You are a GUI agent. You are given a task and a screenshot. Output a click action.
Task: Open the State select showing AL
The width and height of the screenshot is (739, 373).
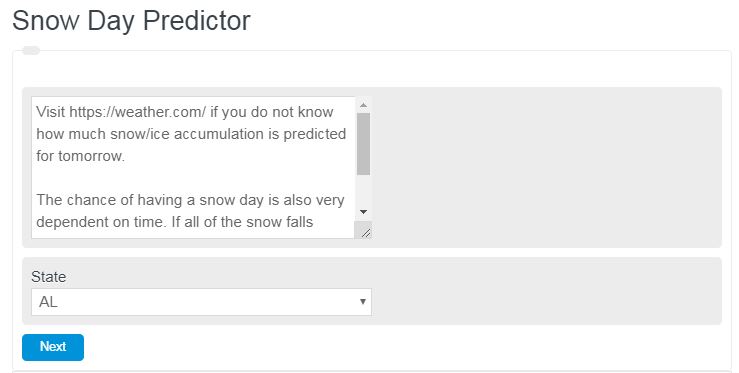coord(201,302)
